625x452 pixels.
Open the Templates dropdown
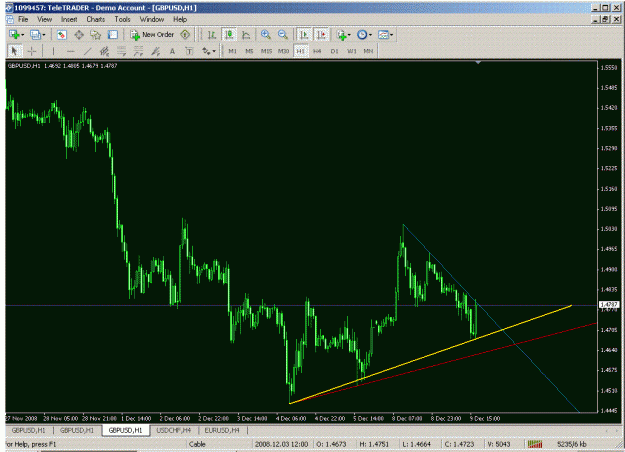385,35
